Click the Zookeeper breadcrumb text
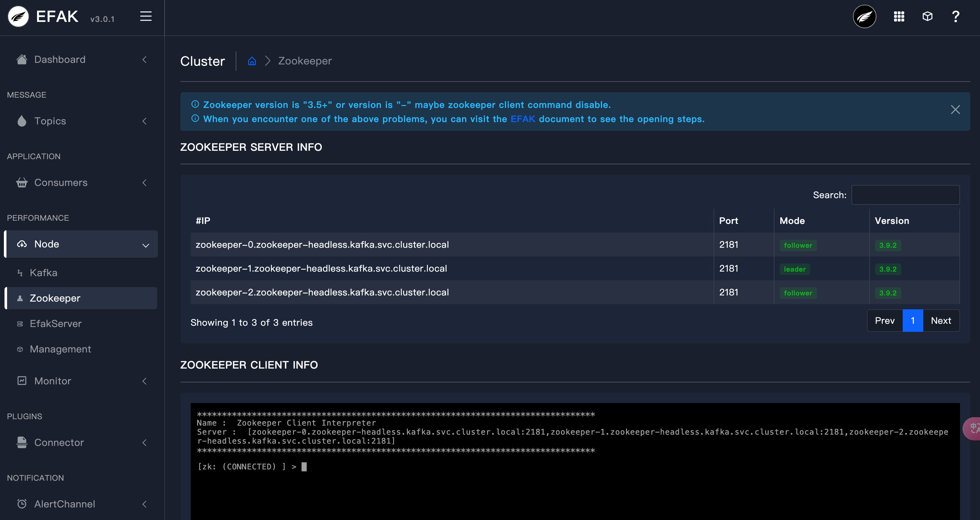 pyautogui.click(x=305, y=61)
